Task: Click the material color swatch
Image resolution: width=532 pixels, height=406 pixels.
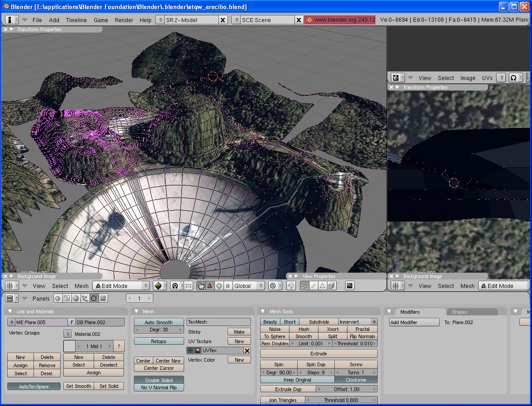Action: 69,346
